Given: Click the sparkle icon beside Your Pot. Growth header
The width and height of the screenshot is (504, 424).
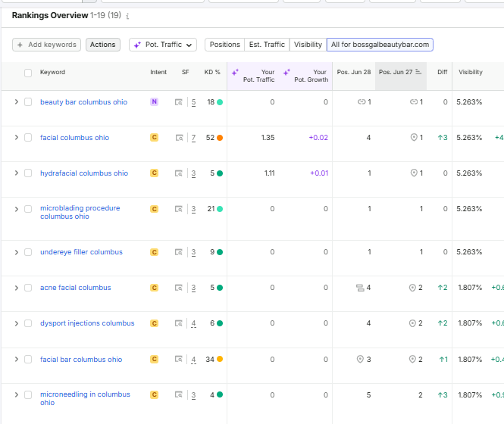Looking at the screenshot, I should pos(286,72).
